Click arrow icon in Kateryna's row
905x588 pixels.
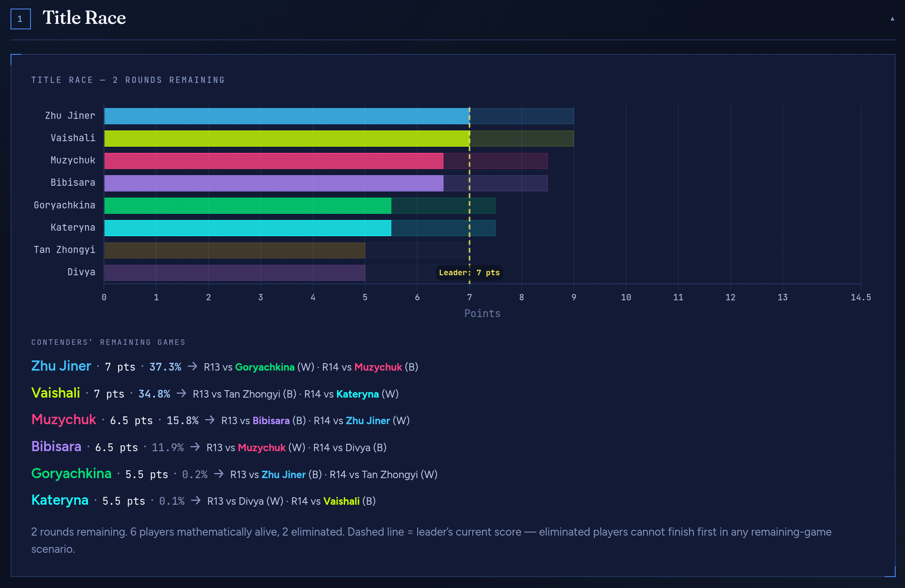(196, 500)
